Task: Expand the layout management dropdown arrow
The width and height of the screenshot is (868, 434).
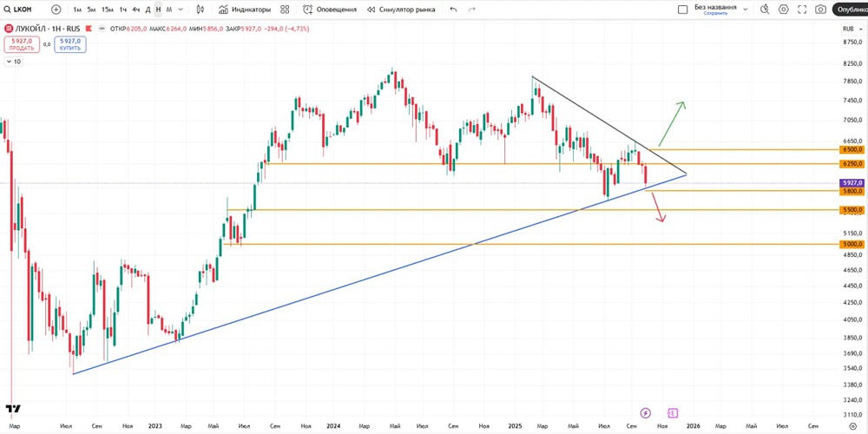Action: click(745, 10)
